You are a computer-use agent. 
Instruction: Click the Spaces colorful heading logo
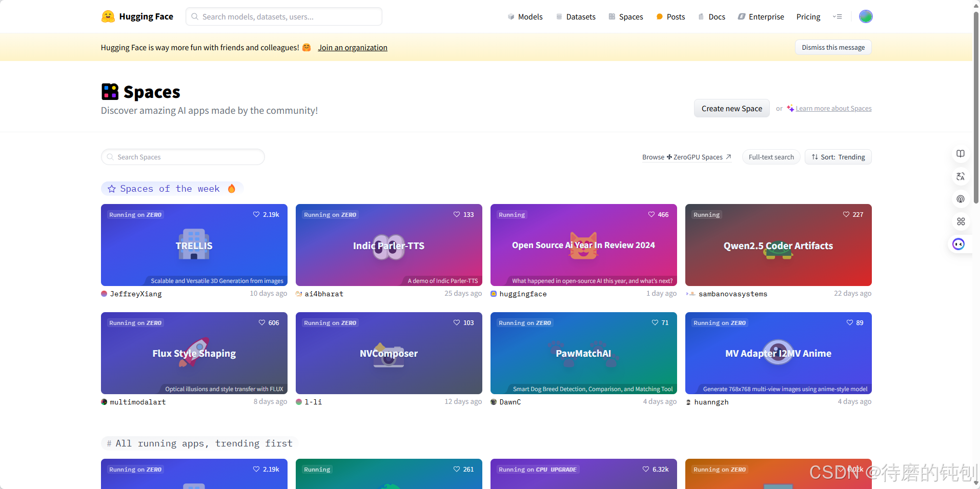click(x=110, y=92)
